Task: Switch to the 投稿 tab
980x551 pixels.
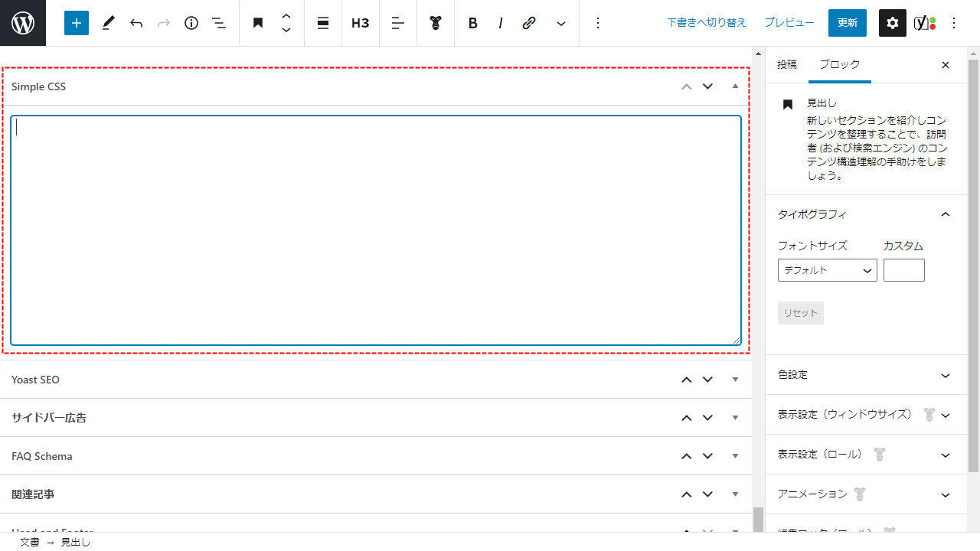Action: point(787,65)
